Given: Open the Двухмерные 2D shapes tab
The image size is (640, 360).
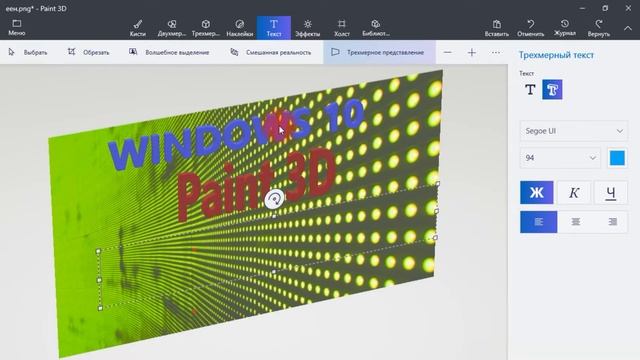Looking at the screenshot, I should tap(172, 28).
